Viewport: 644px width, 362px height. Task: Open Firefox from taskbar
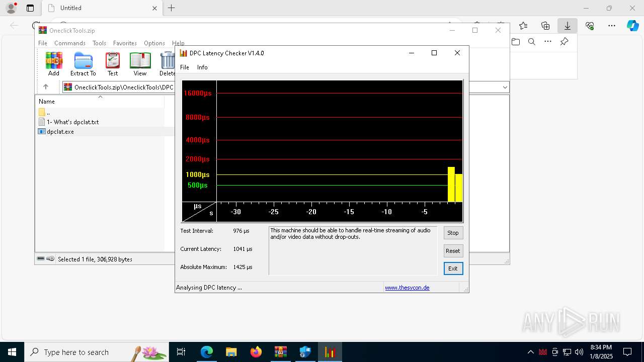(256, 352)
